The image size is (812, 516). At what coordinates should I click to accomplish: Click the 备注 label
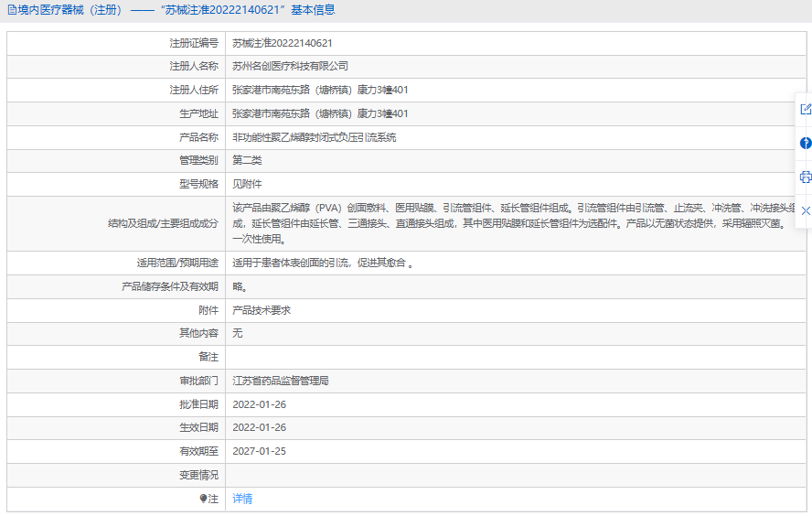208,357
